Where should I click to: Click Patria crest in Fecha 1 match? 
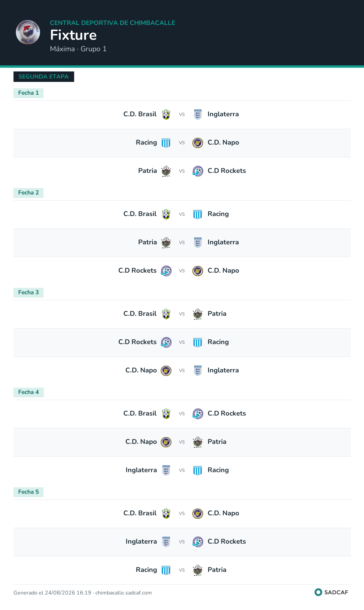click(x=166, y=171)
